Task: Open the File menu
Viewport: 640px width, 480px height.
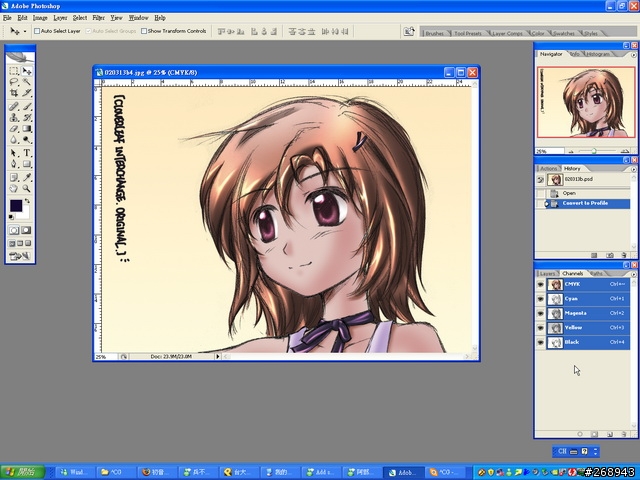Action: [7, 18]
